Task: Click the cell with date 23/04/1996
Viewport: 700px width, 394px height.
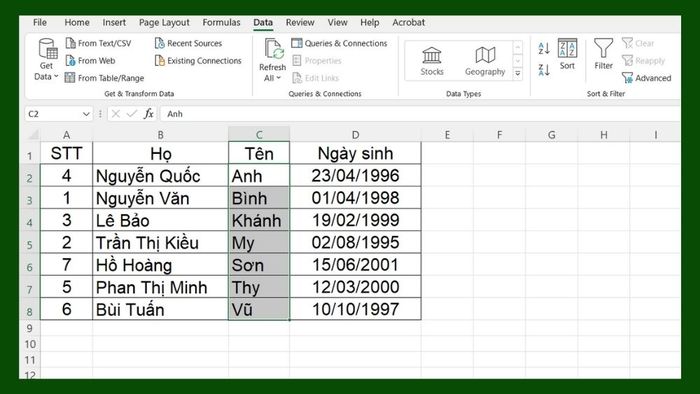Action: (x=355, y=175)
